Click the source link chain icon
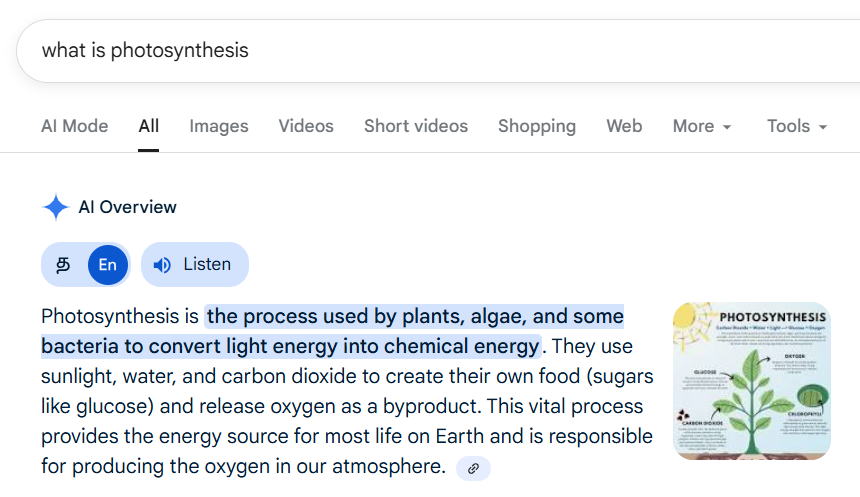The height and width of the screenshot is (497, 860). point(473,468)
